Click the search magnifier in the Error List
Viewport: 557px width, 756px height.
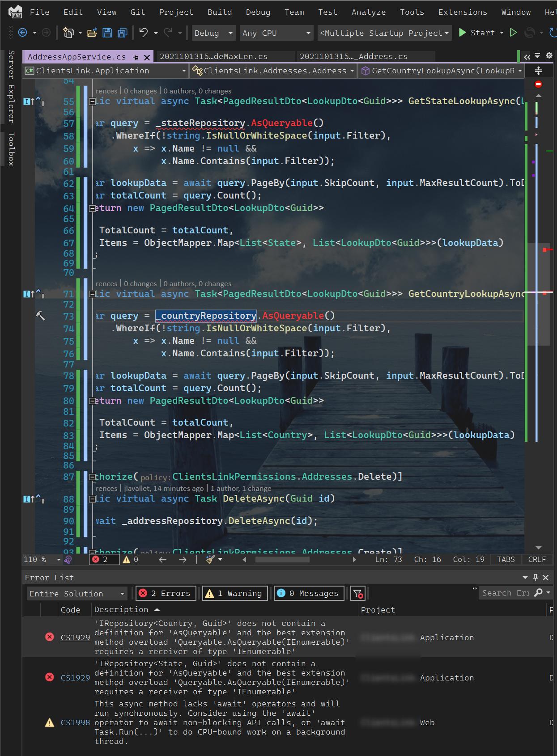tap(539, 593)
